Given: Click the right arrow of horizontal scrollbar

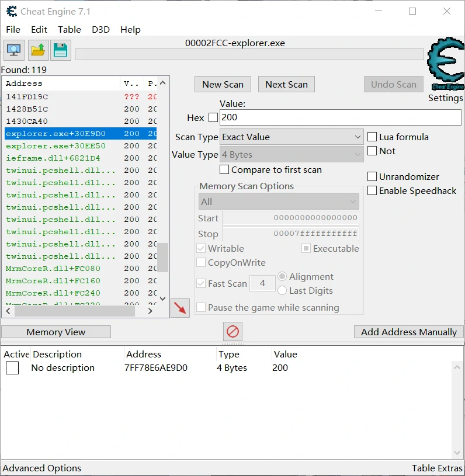Looking at the screenshot, I should (150, 311).
